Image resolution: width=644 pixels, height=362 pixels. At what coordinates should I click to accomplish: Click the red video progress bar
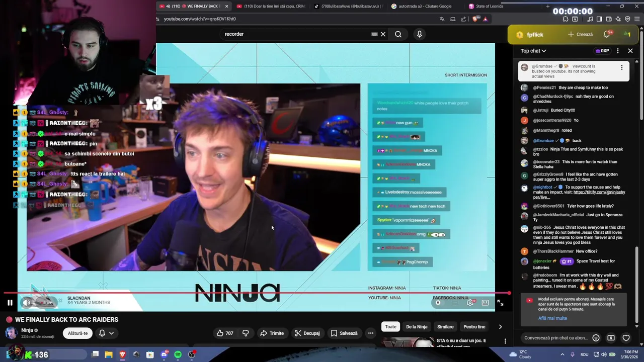coord(257,293)
